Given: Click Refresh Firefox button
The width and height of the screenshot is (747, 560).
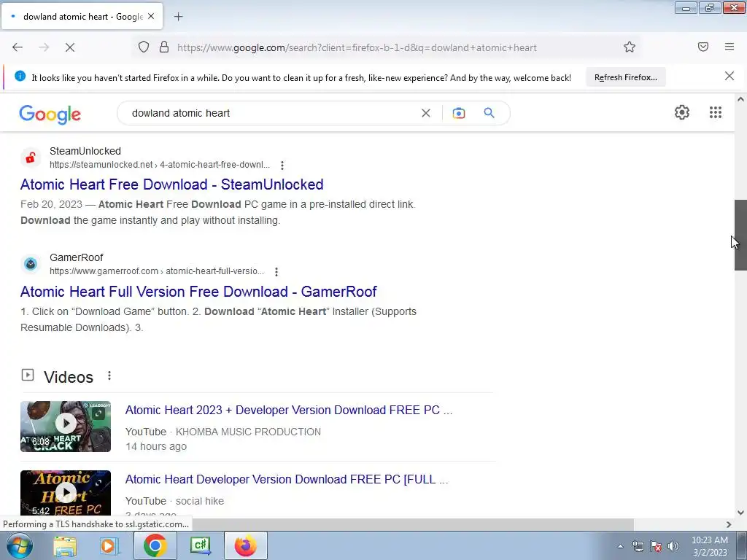Looking at the screenshot, I should pyautogui.click(x=625, y=77).
